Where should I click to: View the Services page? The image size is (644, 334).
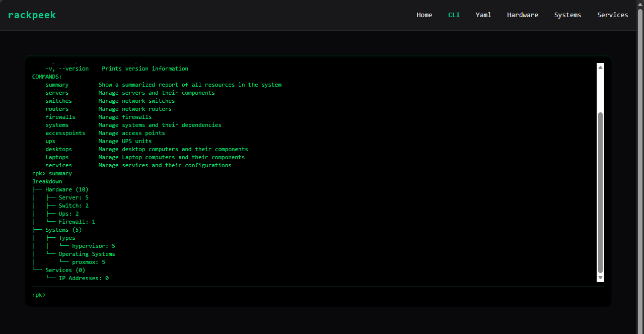(x=612, y=15)
